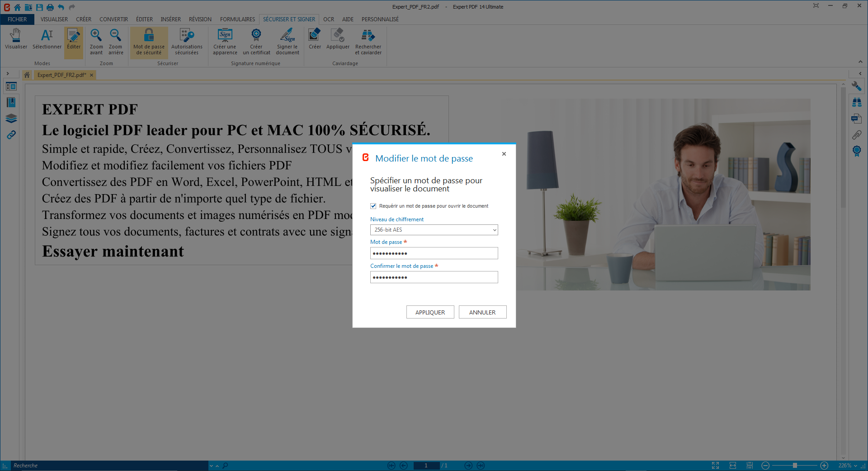The image size is (868, 471).
Task: Undo last action with arrow icon
Action: point(61,7)
